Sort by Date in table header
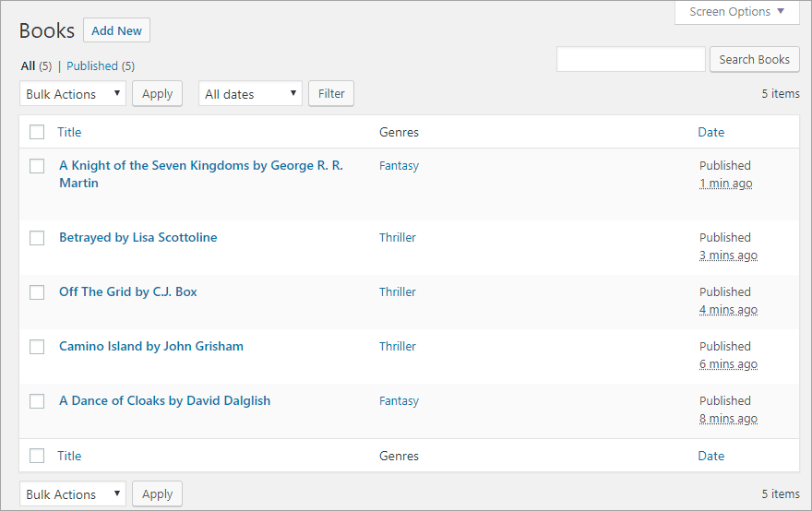812x511 pixels. (711, 132)
